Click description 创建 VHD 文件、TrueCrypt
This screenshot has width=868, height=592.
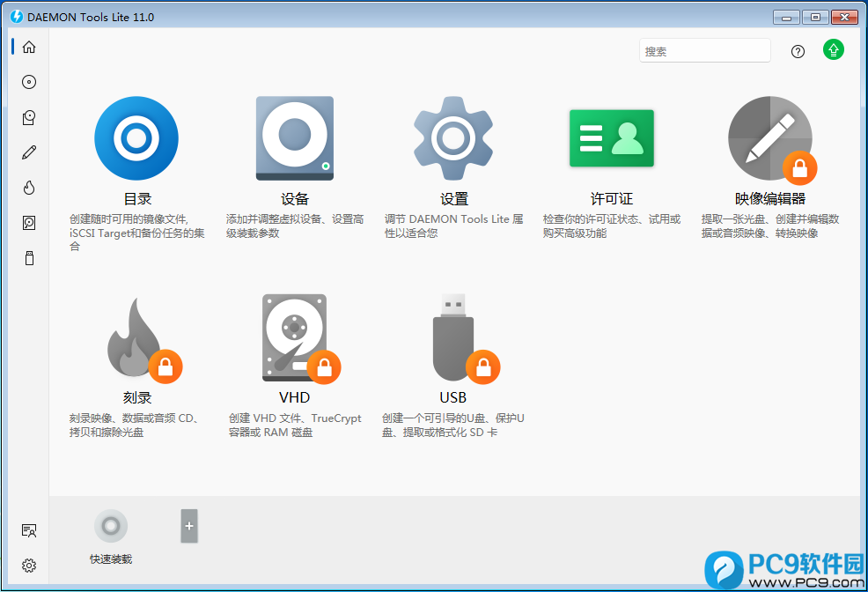[295, 425]
